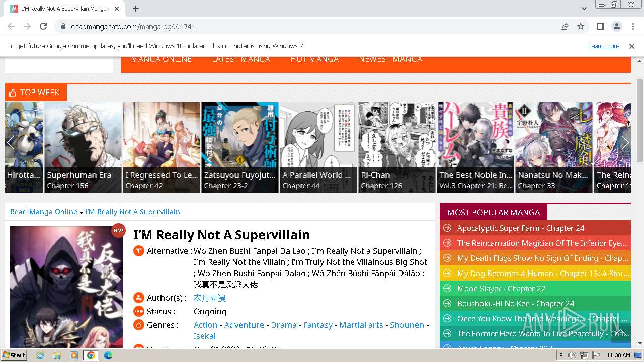Open Zatsuyou Fuyojutsu thumbnail
Viewport: 644px width, 362px height.
click(x=240, y=147)
